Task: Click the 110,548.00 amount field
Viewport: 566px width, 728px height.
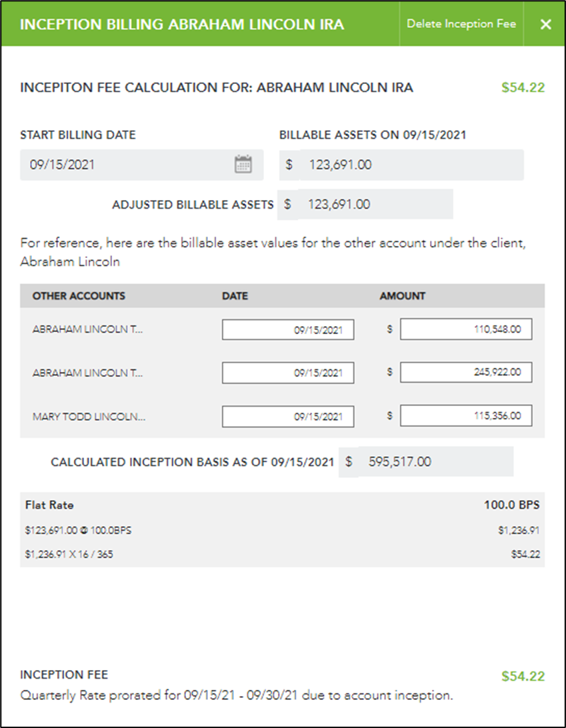Action: click(466, 329)
